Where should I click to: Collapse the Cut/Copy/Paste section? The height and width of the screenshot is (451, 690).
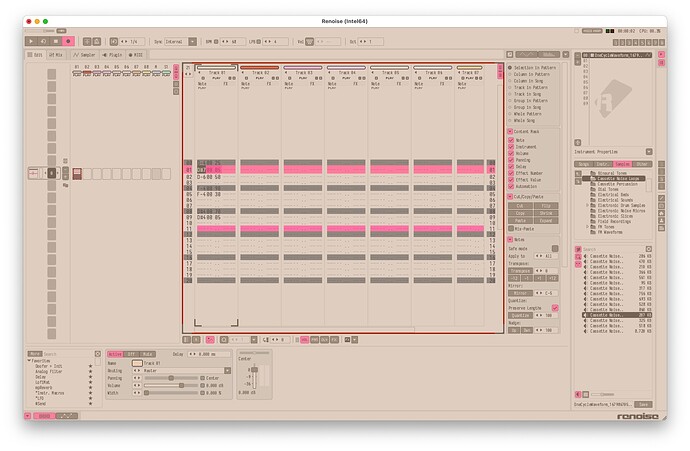click(510, 197)
